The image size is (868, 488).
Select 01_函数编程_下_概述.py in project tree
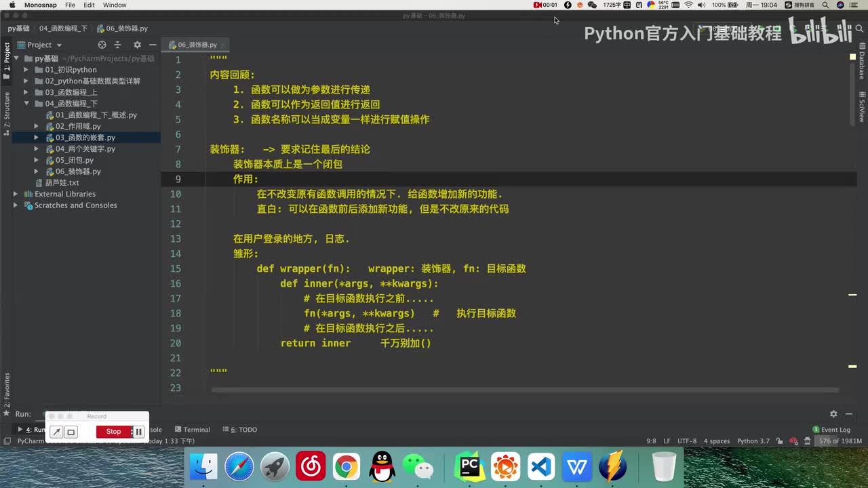point(91,115)
